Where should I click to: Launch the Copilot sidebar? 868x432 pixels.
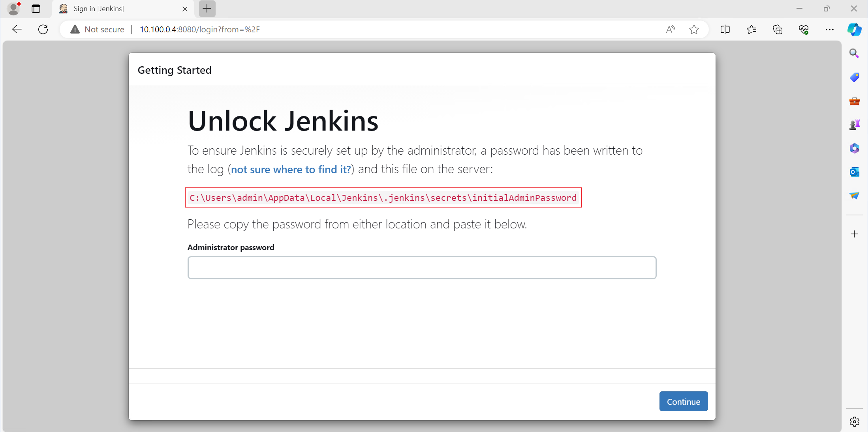pyautogui.click(x=854, y=29)
